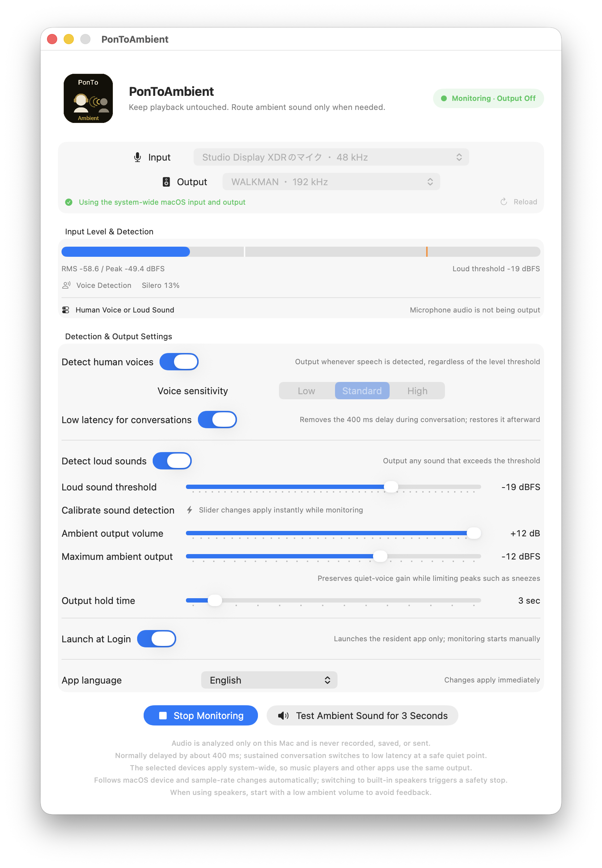The image size is (602, 868).
Task: Click the Voice Detection person icon
Action: tap(66, 285)
